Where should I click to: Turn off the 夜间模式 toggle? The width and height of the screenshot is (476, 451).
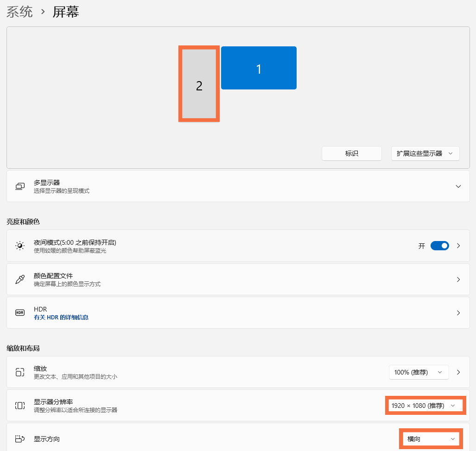(439, 246)
